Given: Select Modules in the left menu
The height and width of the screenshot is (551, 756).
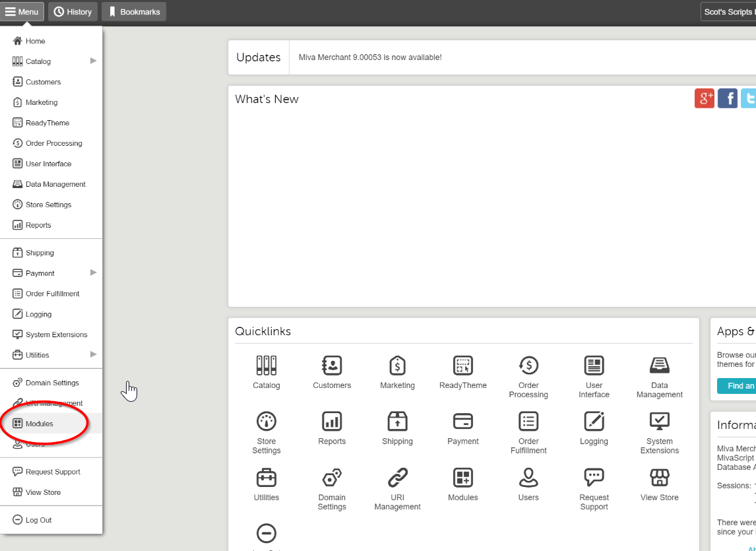Looking at the screenshot, I should (40, 424).
